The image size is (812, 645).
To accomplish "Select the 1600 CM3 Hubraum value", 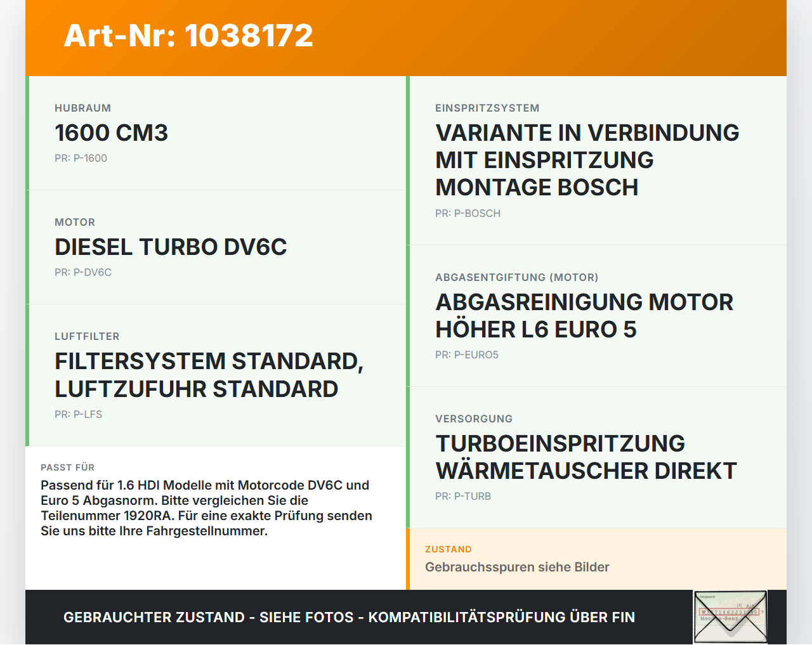I will [x=111, y=133].
